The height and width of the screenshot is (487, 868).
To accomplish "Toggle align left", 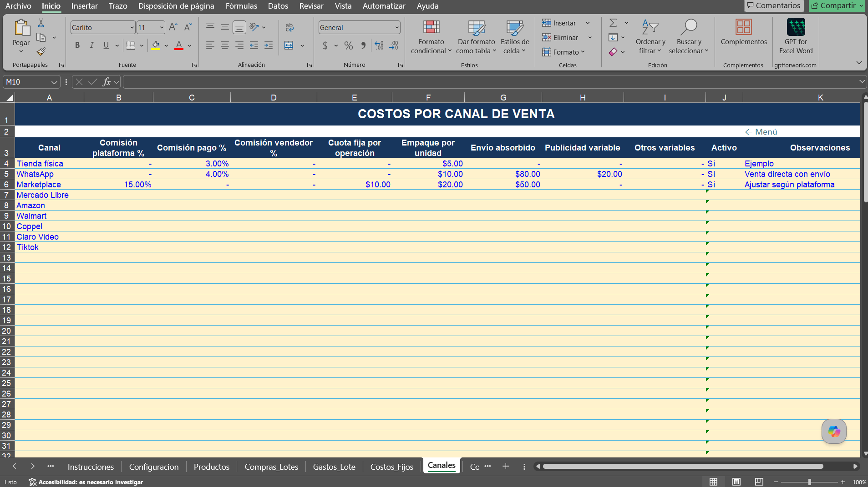I will tap(210, 45).
